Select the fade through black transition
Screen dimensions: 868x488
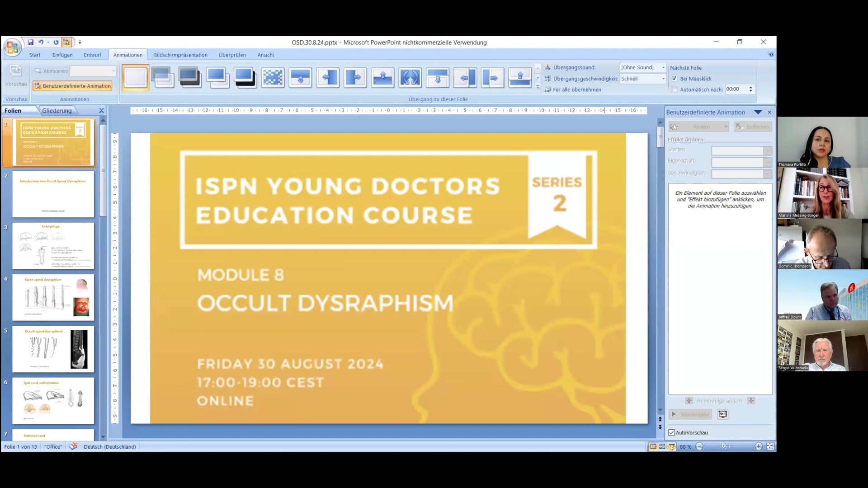(x=190, y=77)
